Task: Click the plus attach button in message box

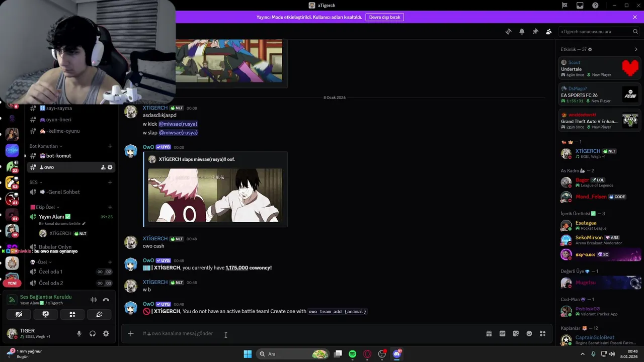Action: tap(131, 333)
